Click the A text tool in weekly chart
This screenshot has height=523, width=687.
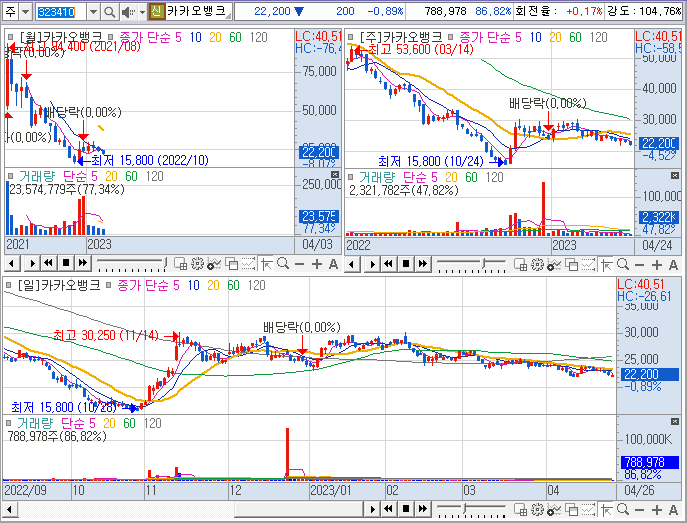(x=673, y=265)
